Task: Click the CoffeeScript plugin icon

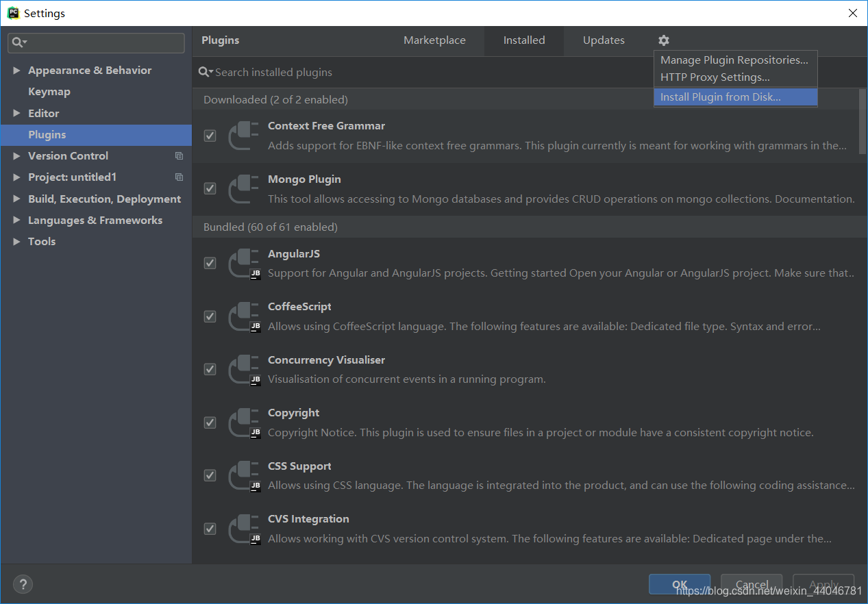Action: tap(244, 316)
